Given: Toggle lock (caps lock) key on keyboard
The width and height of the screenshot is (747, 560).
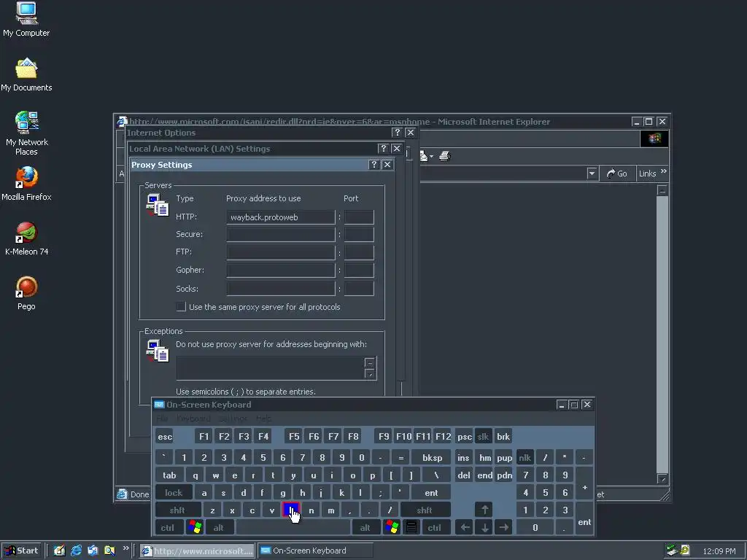Looking at the screenshot, I should point(174,492).
